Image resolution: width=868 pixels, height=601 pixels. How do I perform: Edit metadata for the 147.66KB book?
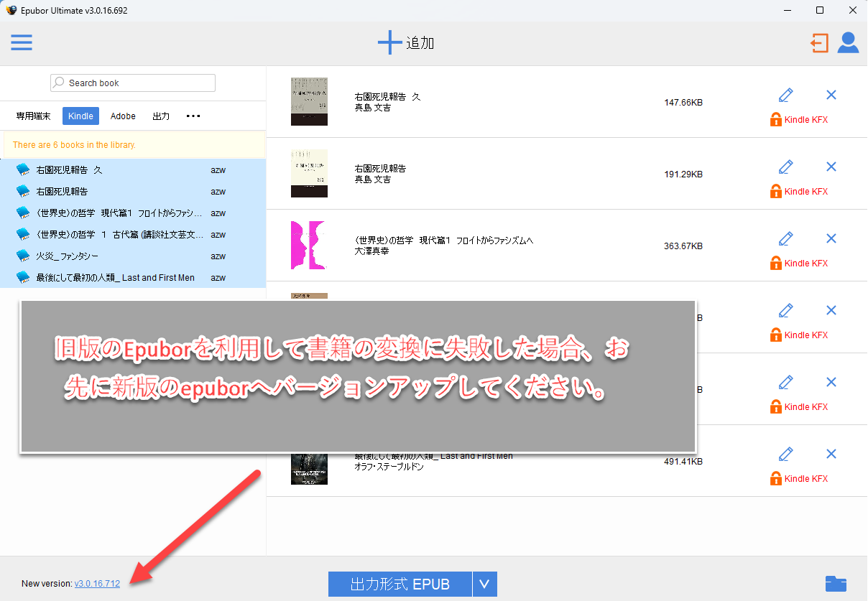(786, 95)
